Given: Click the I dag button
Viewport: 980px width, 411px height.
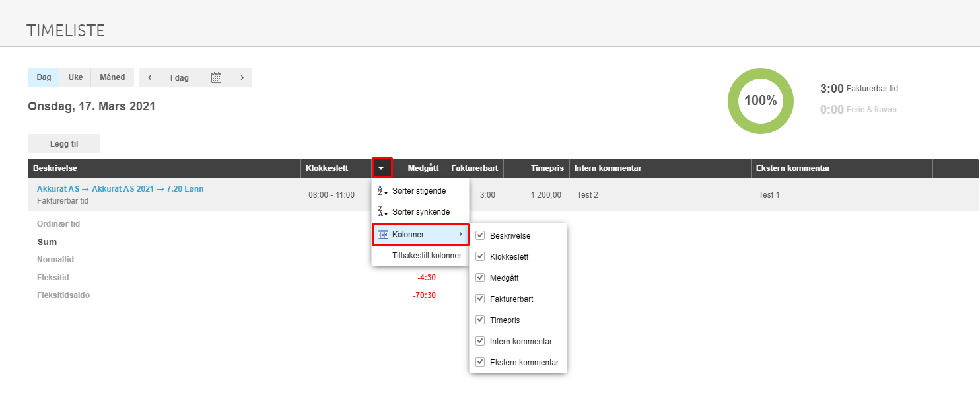Looking at the screenshot, I should pos(180,77).
